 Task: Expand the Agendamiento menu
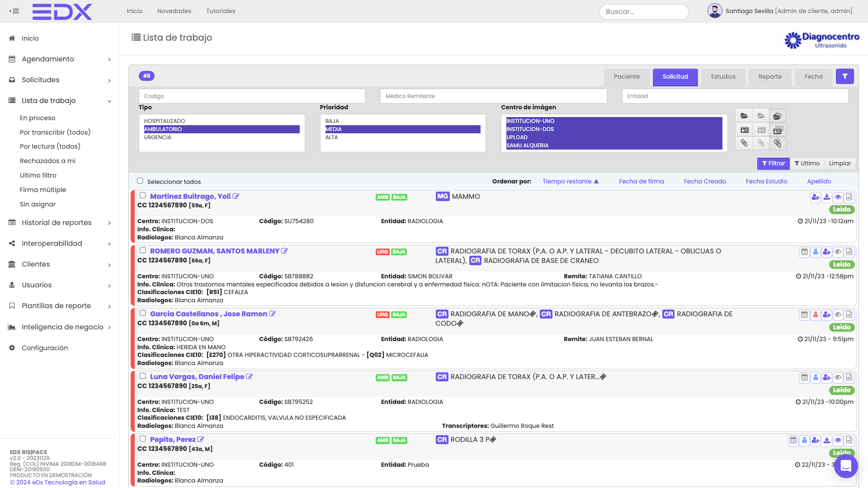[x=60, y=59]
